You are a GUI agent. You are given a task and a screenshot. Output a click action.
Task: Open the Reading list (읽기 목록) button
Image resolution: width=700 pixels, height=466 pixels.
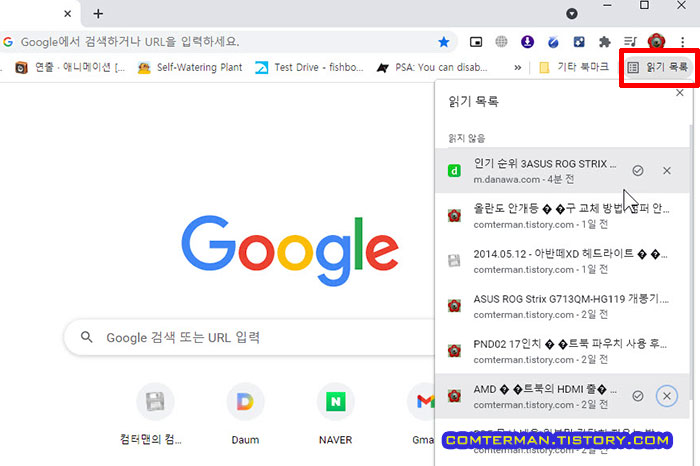click(x=658, y=67)
